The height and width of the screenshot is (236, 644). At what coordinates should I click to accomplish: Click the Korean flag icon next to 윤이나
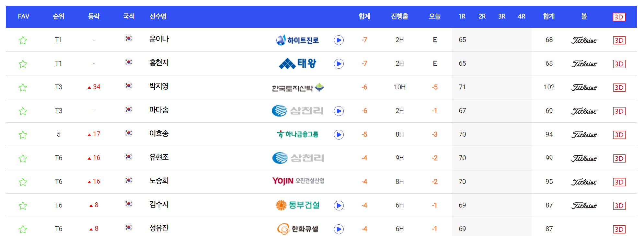(129, 39)
